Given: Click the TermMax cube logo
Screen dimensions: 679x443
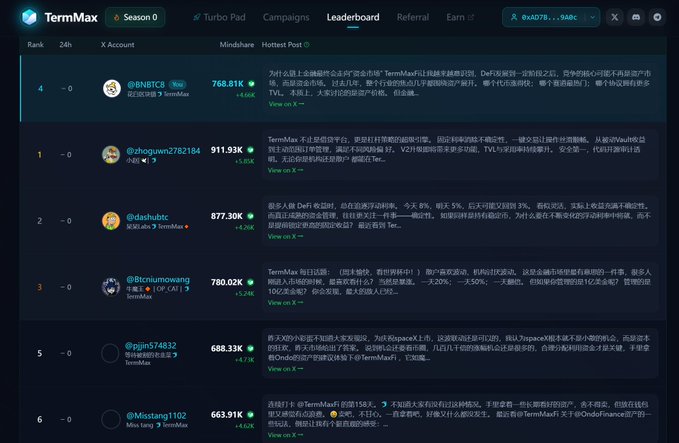Looking at the screenshot, I should 29,17.
